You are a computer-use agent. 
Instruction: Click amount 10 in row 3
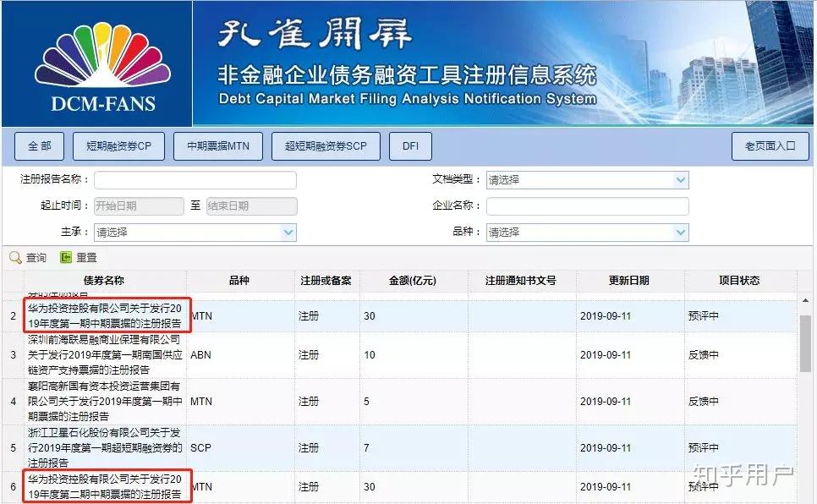pos(370,355)
